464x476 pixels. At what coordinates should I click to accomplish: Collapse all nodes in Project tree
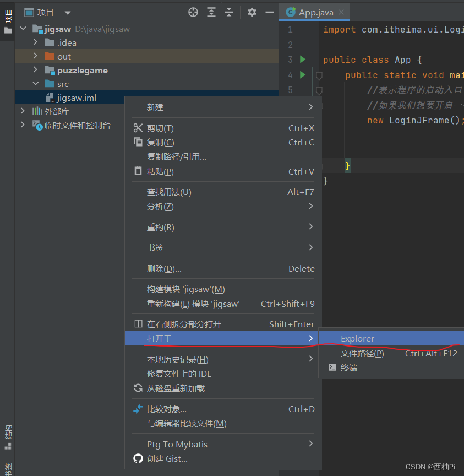(230, 12)
